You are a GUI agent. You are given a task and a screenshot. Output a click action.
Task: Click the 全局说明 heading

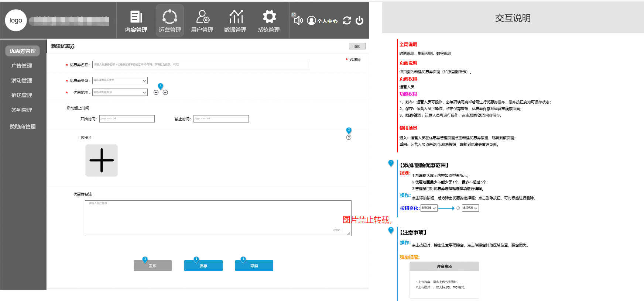tap(408, 44)
